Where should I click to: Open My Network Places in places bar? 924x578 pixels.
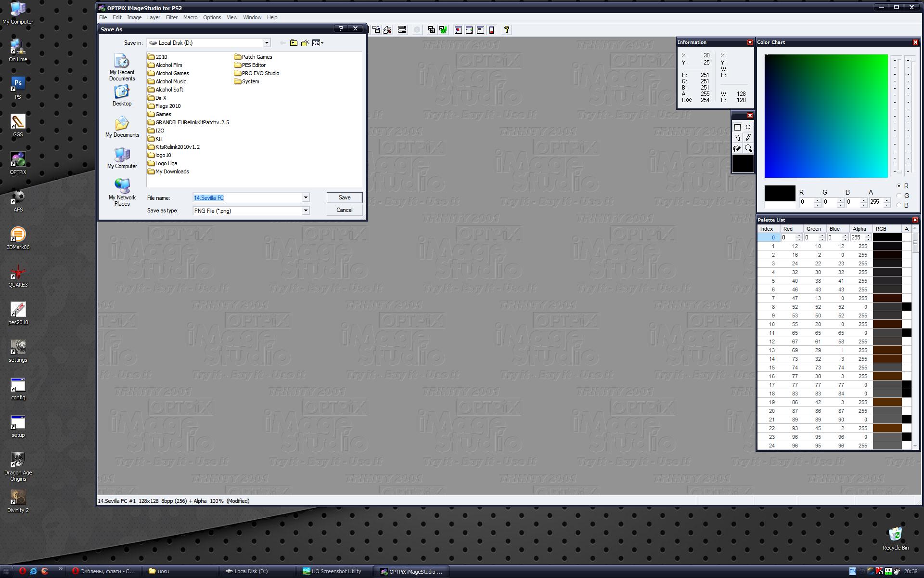tap(122, 192)
